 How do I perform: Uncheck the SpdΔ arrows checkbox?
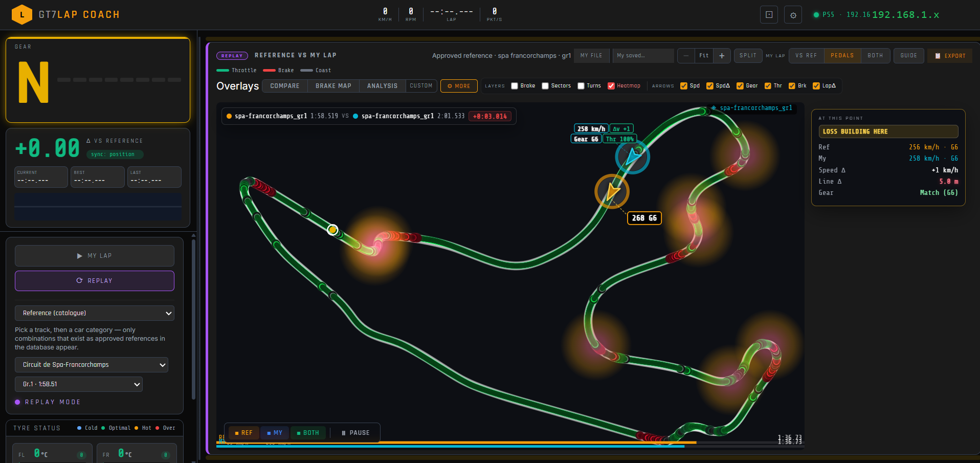[x=710, y=86]
